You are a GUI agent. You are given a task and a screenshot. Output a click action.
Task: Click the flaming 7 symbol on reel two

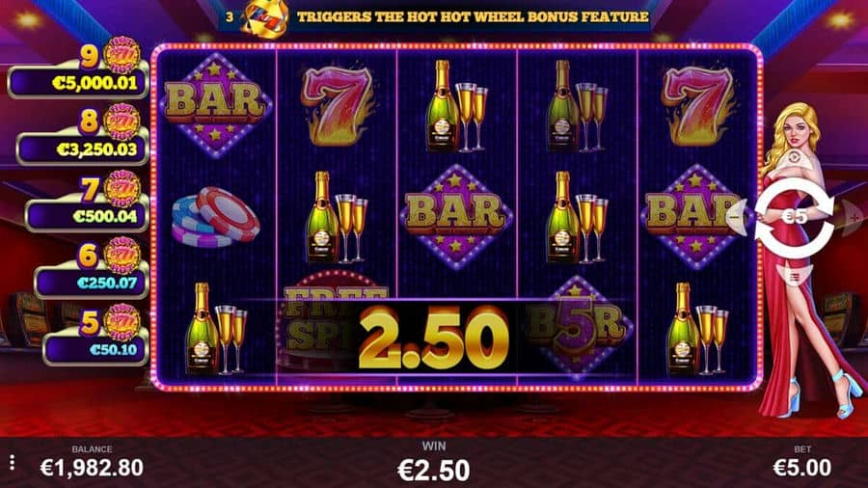[337, 105]
